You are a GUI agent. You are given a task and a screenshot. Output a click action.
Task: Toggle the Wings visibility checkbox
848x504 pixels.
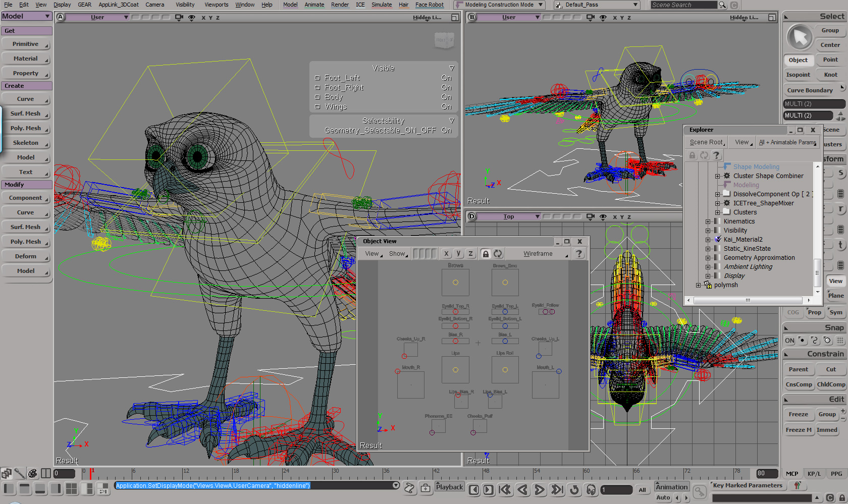click(x=317, y=107)
